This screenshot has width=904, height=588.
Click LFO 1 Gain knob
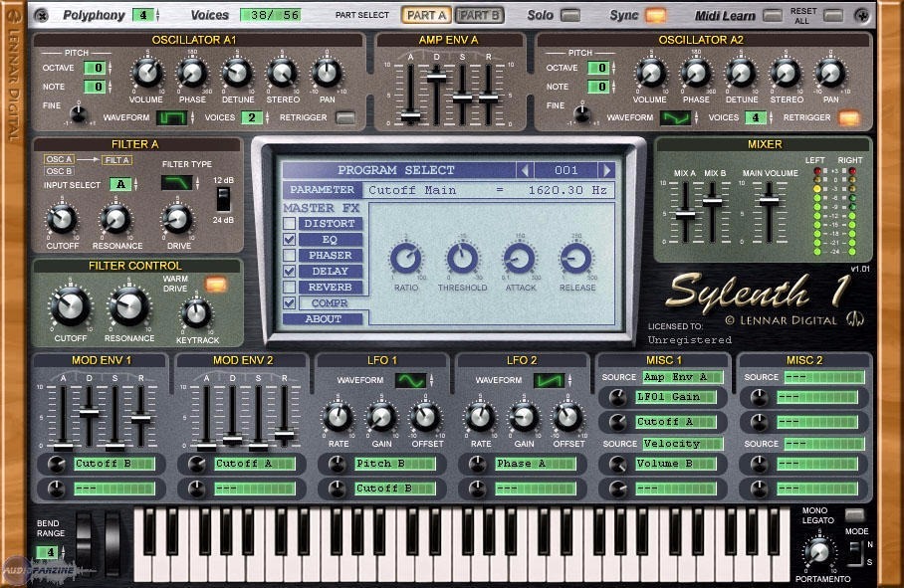381,418
